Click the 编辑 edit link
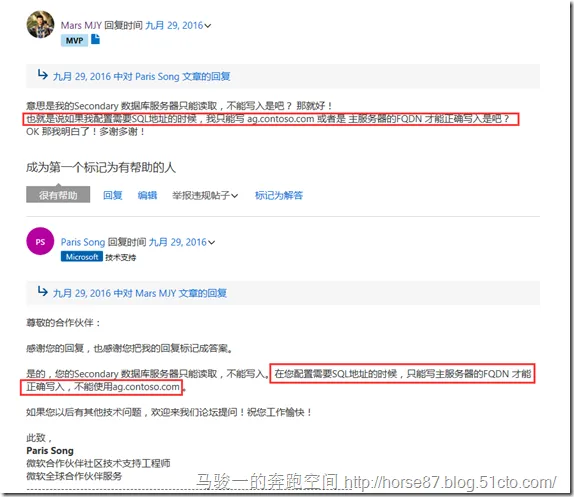Viewport: 574px width, 497px height. point(147,195)
